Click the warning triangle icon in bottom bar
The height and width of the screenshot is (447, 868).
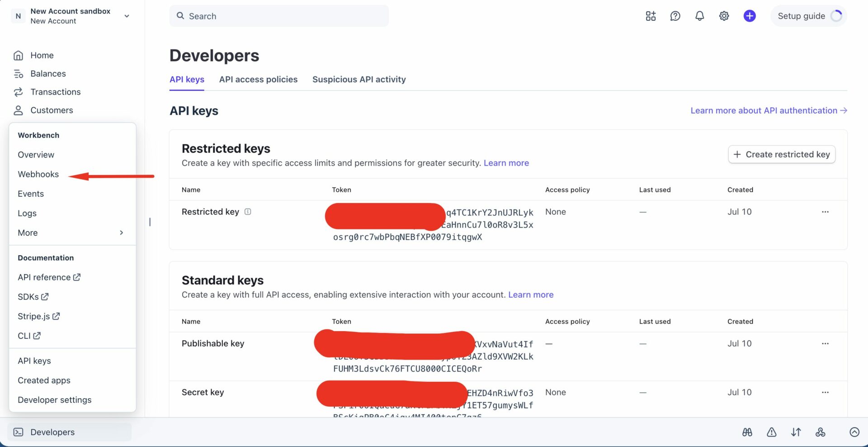click(772, 432)
